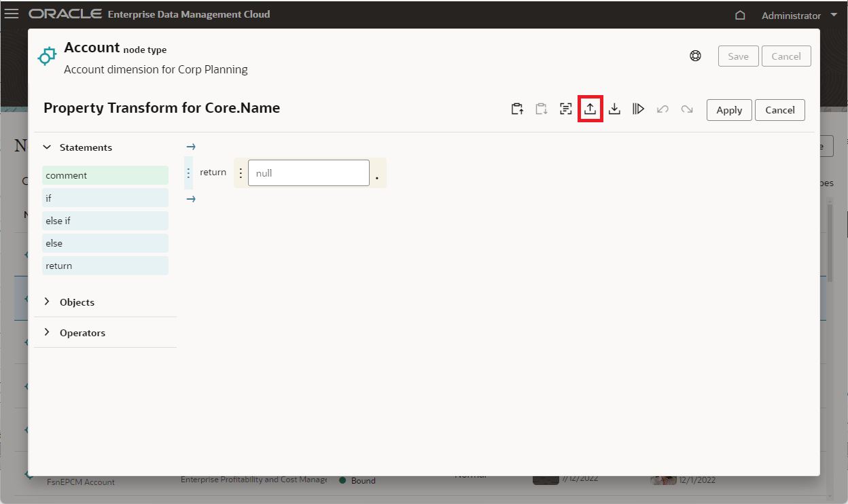Click the undo arrow icon
The width and height of the screenshot is (848, 504).
(x=662, y=109)
